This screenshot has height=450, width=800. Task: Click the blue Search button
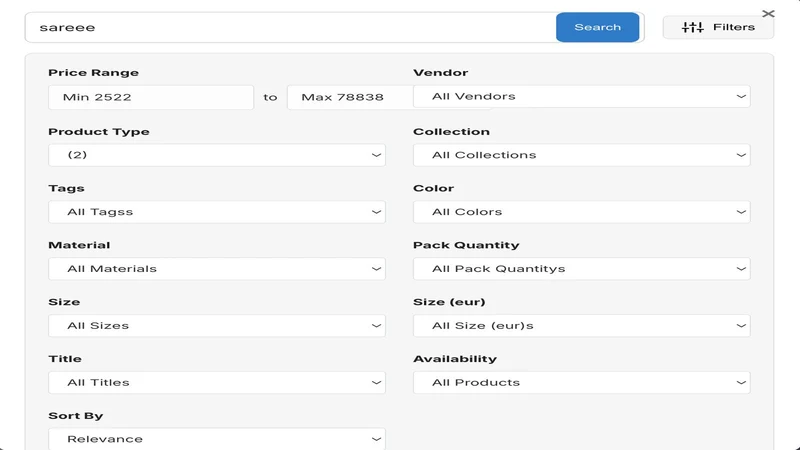click(597, 27)
